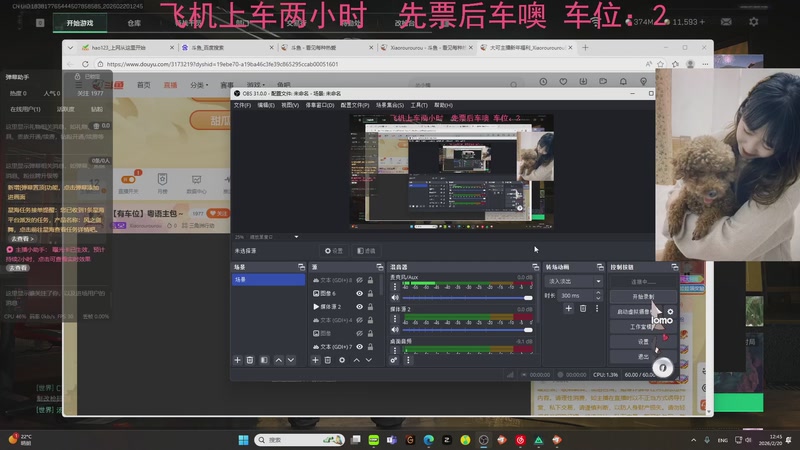Hide the 图像 6 source
This screenshot has height=450, width=800.
[360, 293]
